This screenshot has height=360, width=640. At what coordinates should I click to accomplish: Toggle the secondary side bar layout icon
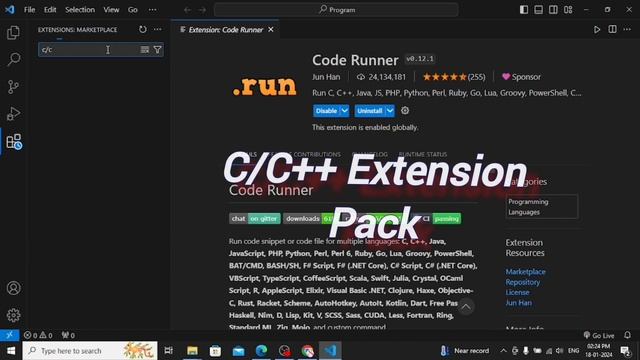tap(553, 9)
